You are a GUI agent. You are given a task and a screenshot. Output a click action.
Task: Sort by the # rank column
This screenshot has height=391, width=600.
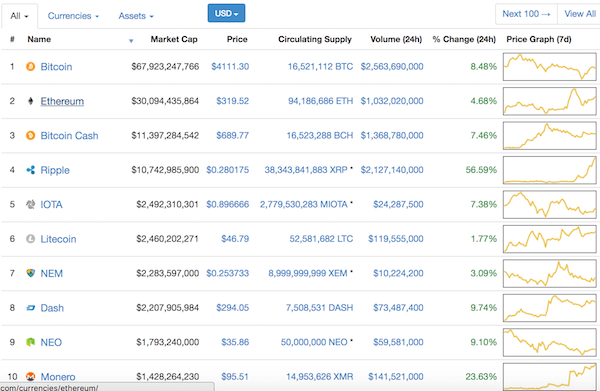click(12, 39)
